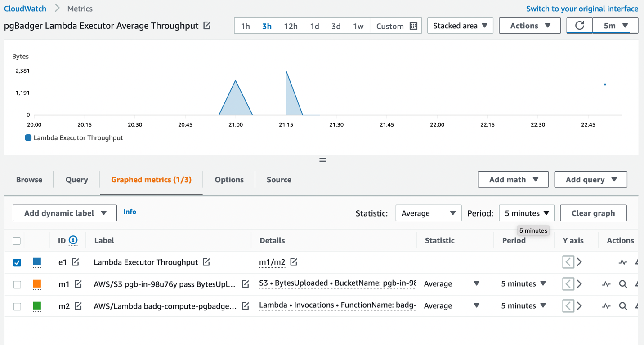Click anomaly detection icon for m2 row
Viewport: 644px width, 345px height.
point(606,306)
